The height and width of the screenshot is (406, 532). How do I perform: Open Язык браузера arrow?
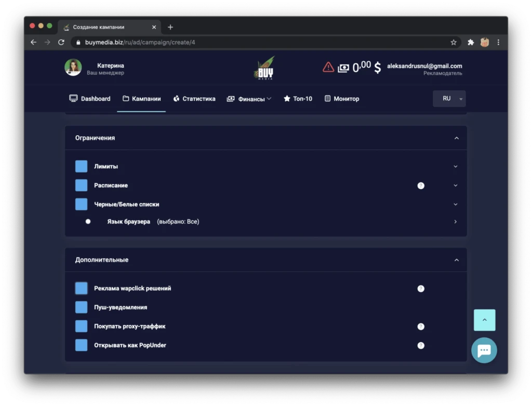[455, 221]
